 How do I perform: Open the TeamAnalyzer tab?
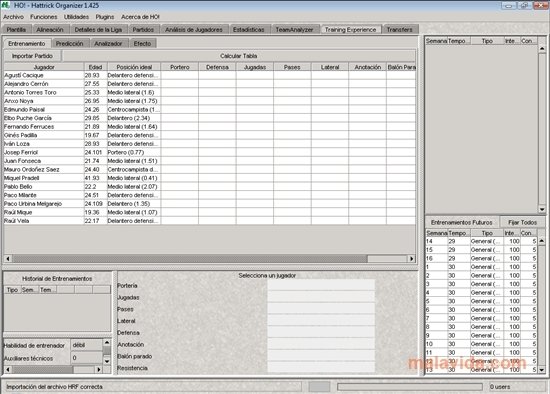(x=294, y=29)
